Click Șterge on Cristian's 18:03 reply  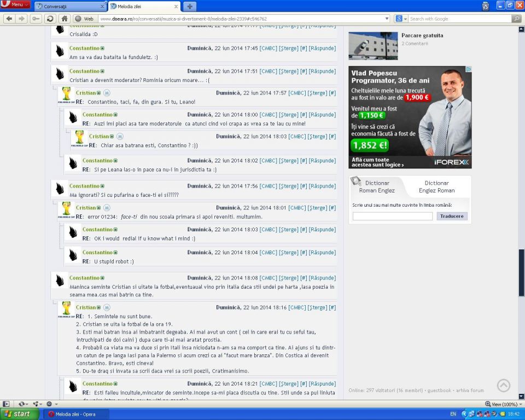[x=317, y=137]
